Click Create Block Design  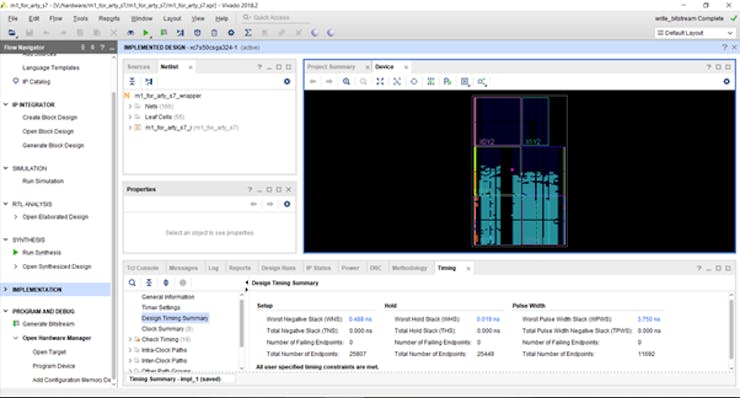[50, 117]
